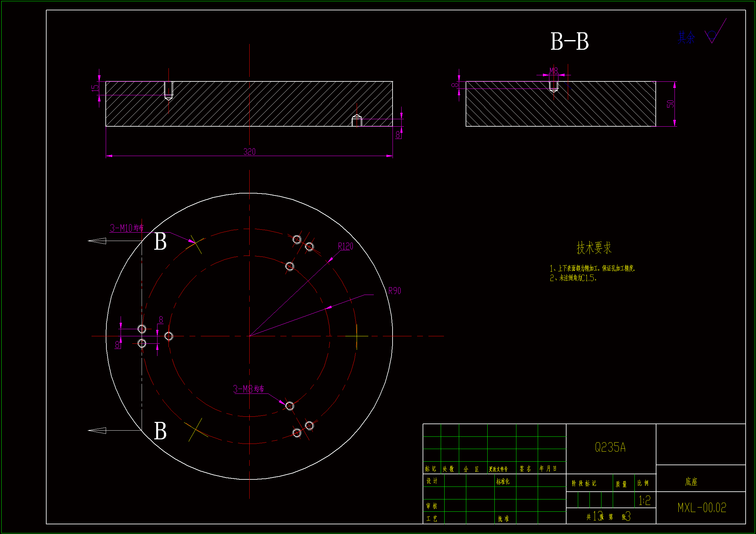This screenshot has width=756, height=534.
Task: Click the R120 radius dimension label
Action: (x=345, y=246)
